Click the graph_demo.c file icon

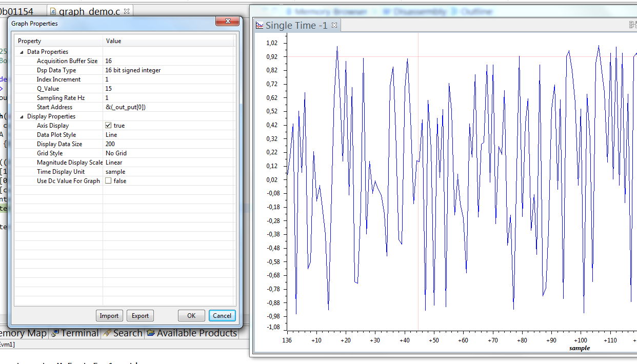tap(53, 11)
